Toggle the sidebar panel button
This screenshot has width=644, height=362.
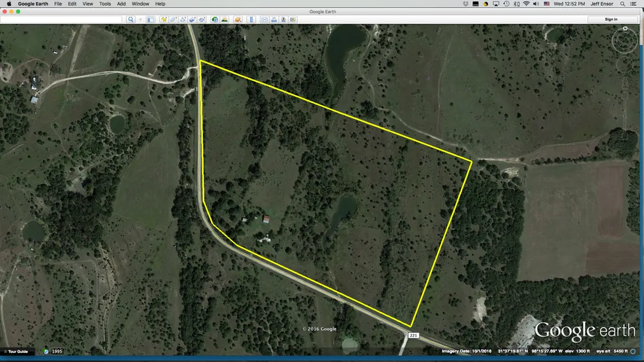[x=150, y=19]
